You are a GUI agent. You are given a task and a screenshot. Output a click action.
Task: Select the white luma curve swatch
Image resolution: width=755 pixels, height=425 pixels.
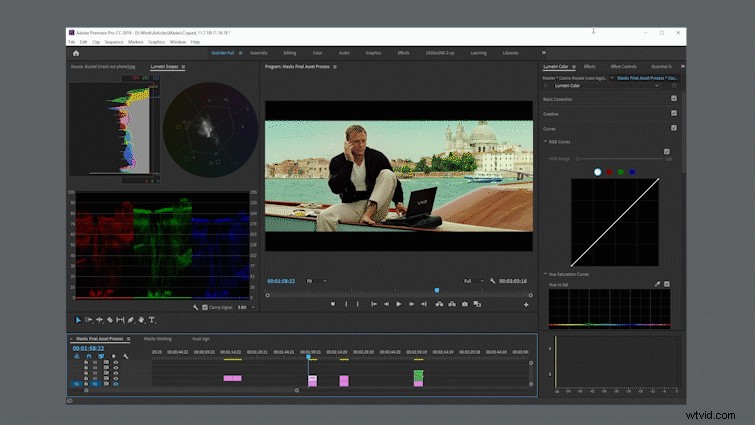[x=598, y=172]
